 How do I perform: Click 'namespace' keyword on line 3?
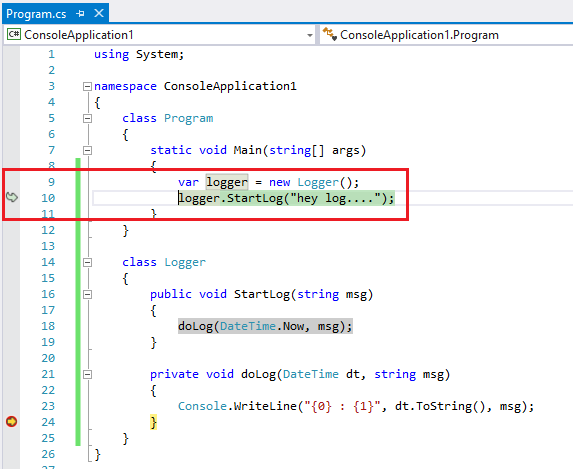pyautogui.click(x=125, y=86)
